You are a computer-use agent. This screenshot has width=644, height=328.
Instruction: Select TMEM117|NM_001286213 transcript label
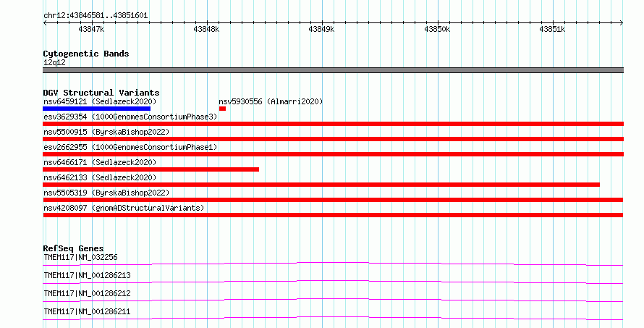tap(87, 275)
